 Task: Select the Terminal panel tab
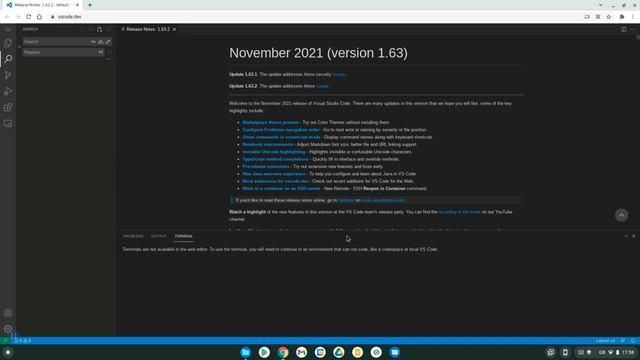pyautogui.click(x=184, y=236)
